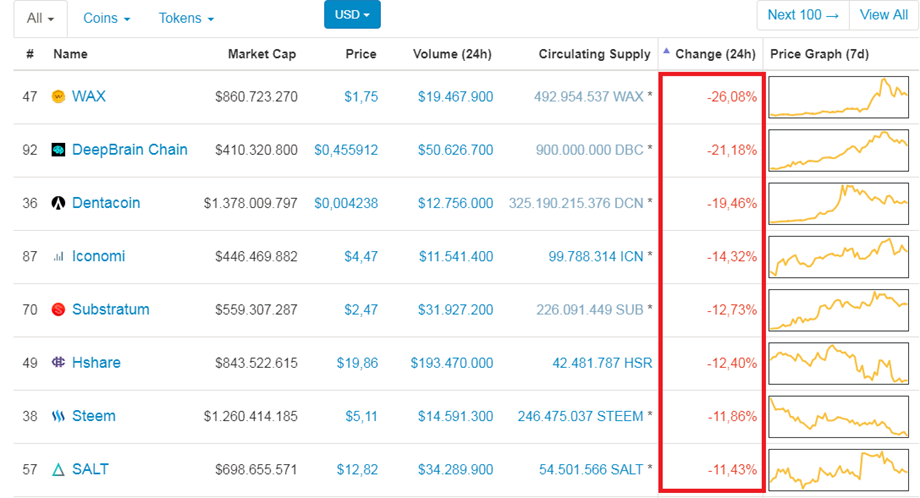Expand the Tokens dropdown
Screen dimensions: 920x498
(x=186, y=18)
